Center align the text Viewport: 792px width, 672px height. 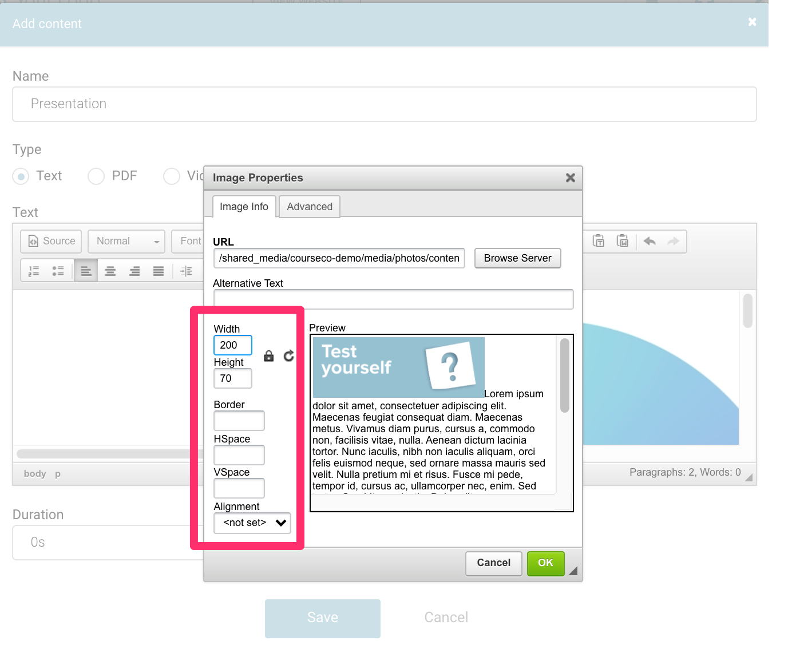click(110, 271)
